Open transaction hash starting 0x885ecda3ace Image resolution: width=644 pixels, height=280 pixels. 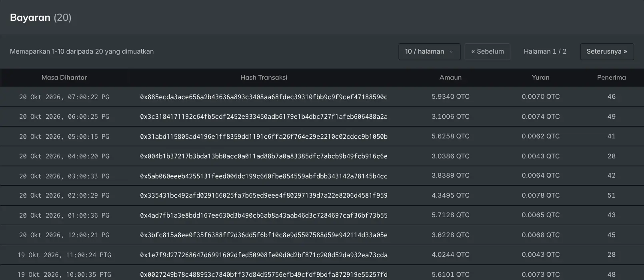tap(264, 97)
